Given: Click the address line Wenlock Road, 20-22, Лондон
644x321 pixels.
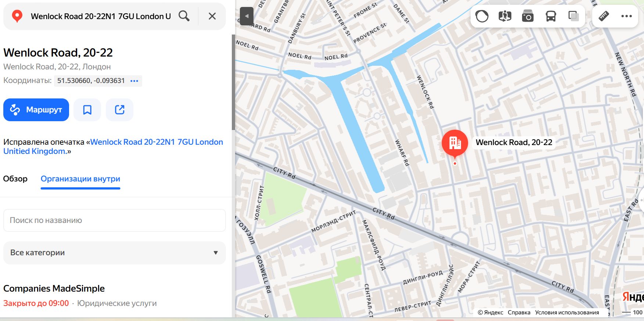Looking at the screenshot, I should 57,67.
